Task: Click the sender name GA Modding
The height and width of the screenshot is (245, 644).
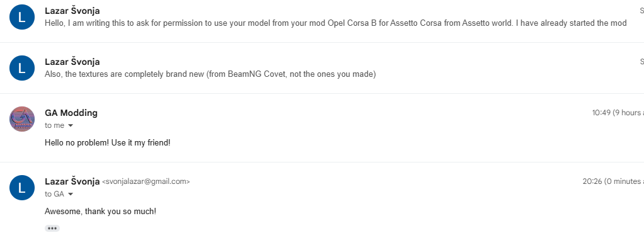Action: pyautogui.click(x=71, y=113)
